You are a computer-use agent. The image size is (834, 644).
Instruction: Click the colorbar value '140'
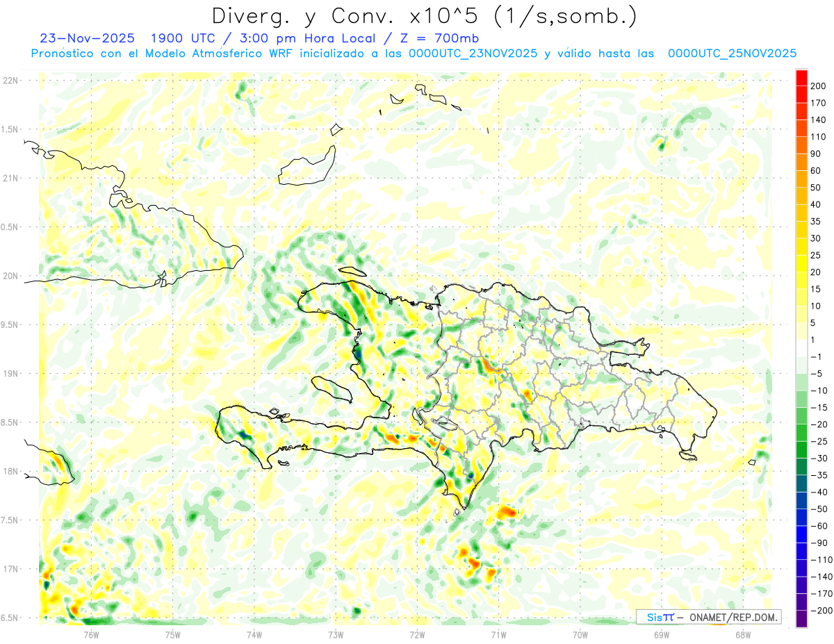coord(819,120)
